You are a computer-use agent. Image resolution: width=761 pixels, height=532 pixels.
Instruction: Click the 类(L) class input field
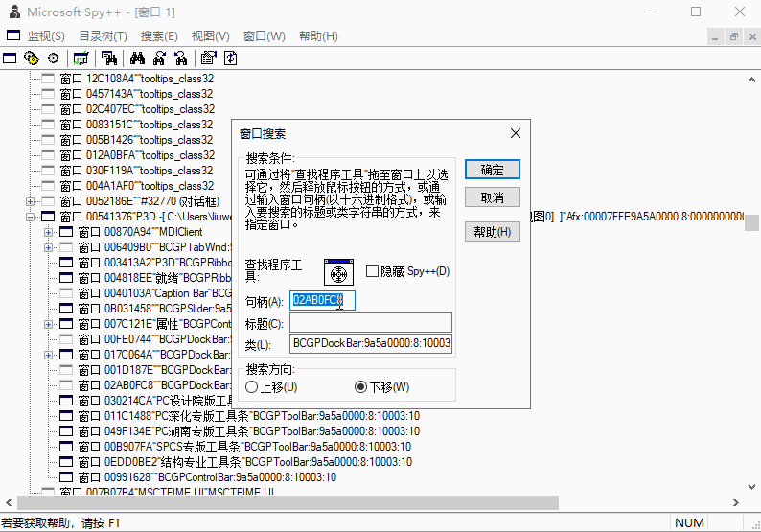pos(371,343)
